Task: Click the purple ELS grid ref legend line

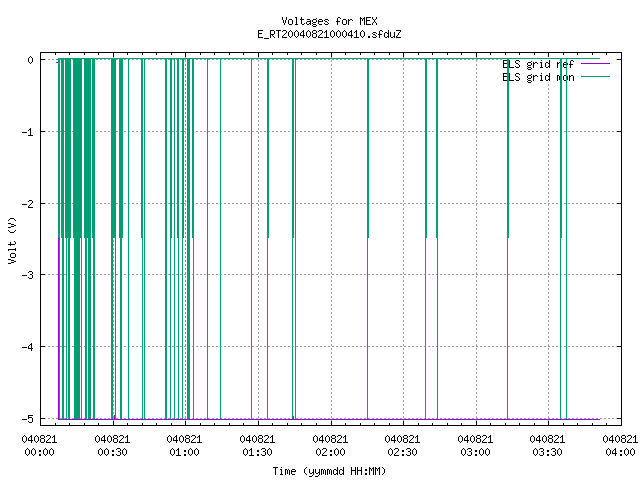Action: point(595,64)
